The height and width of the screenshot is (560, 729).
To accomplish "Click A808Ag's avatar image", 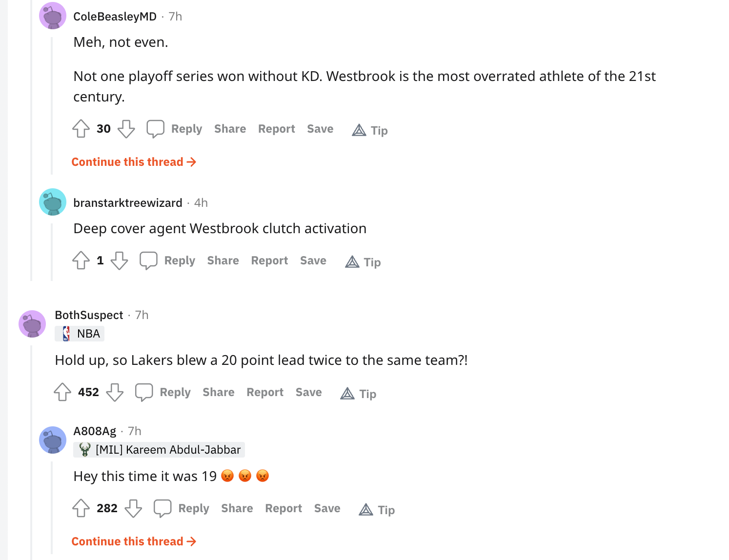I will 53,440.
